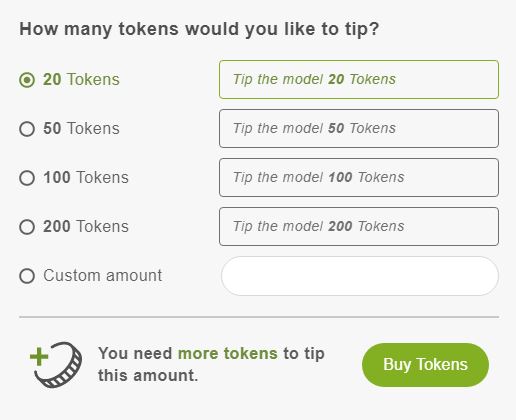The image size is (516, 420).
Task: Click the green plus sign on the coin
Action: point(39,356)
